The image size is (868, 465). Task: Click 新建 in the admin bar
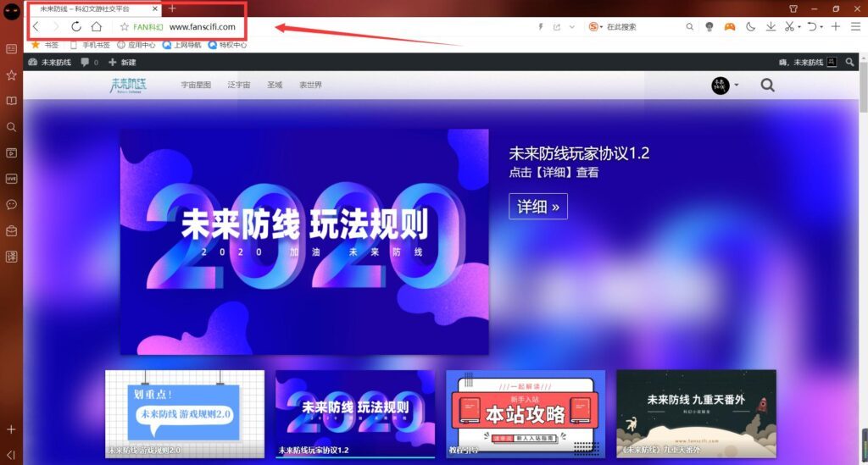(x=122, y=63)
